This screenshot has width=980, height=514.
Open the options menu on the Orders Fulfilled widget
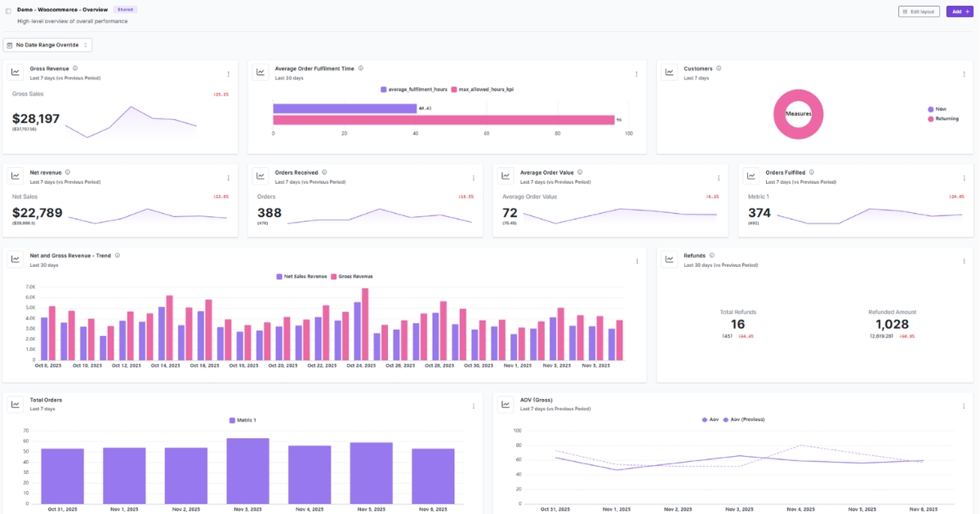click(x=963, y=177)
